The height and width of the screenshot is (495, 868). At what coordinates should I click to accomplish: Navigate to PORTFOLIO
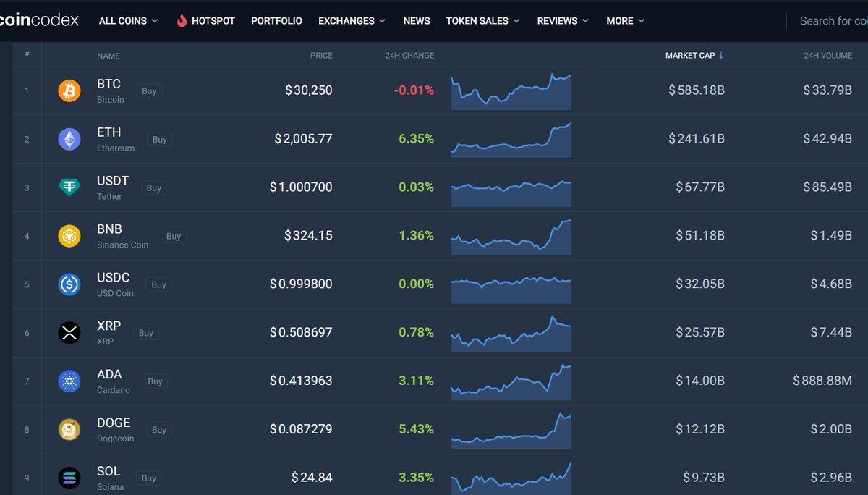click(x=276, y=20)
